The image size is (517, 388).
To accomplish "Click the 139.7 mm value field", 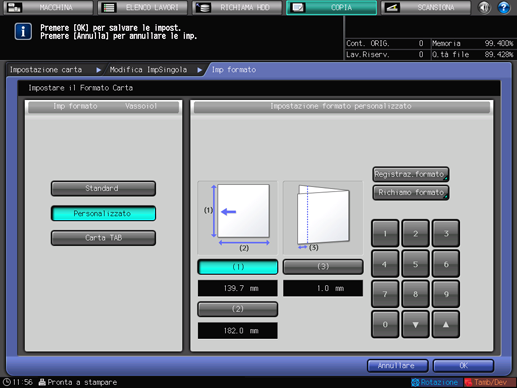I will (x=238, y=288).
